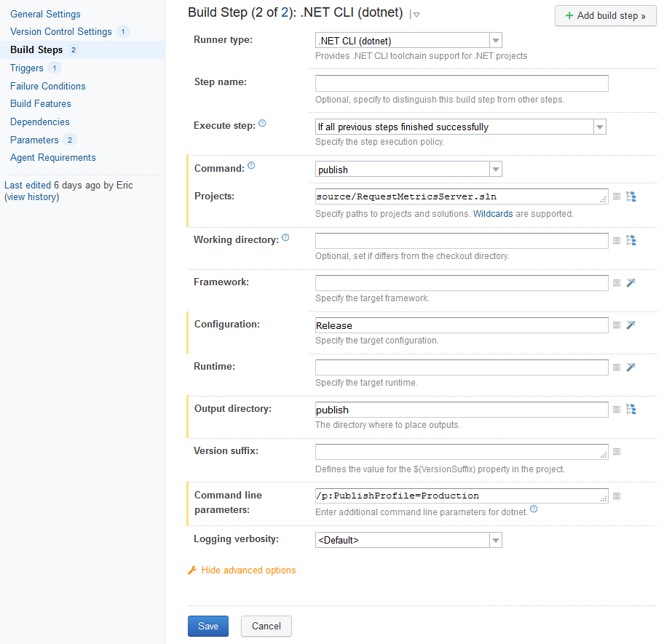664x644 pixels.
Task: View help for Command option
Action: pos(251,165)
